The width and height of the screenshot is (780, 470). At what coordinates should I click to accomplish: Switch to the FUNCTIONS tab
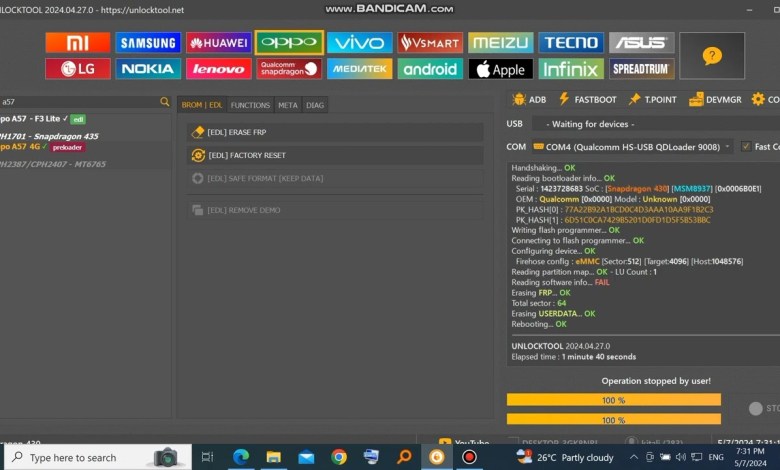tap(250, 105)
